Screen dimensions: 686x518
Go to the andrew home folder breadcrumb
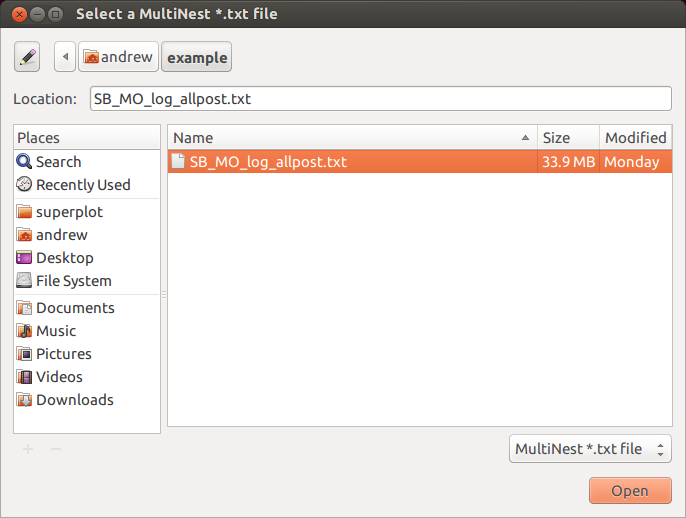[118, 57]
